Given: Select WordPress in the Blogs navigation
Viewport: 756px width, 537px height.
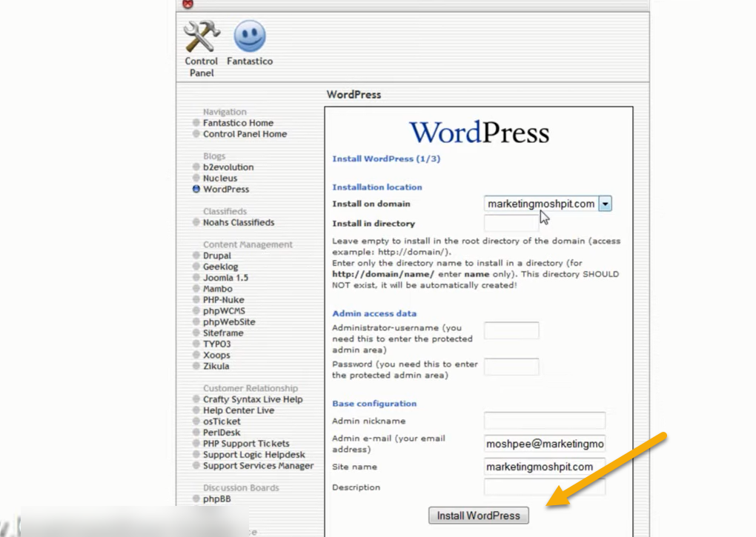Looking at the screenshot, I should [226, 190].
